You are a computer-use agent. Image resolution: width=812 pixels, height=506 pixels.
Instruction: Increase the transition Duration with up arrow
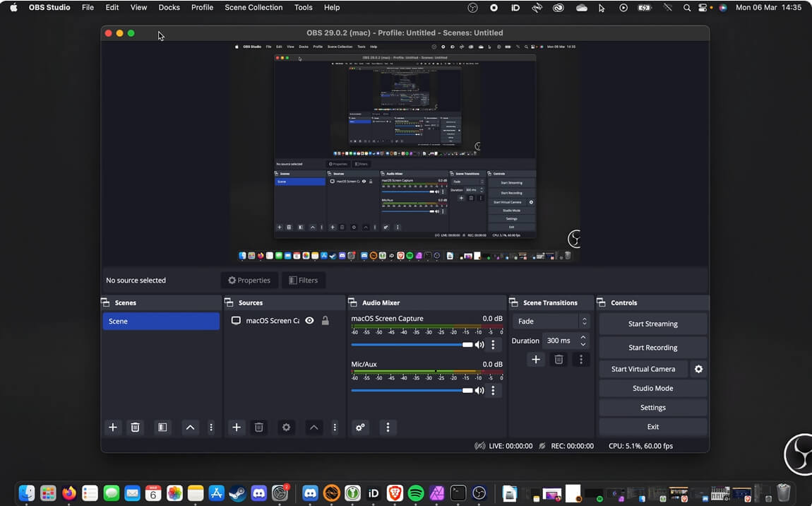coord(583,338)
